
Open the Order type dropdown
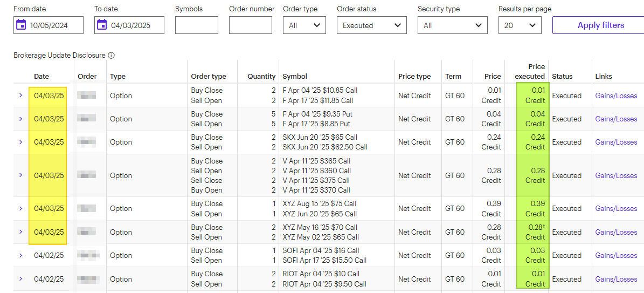(304, 25)
